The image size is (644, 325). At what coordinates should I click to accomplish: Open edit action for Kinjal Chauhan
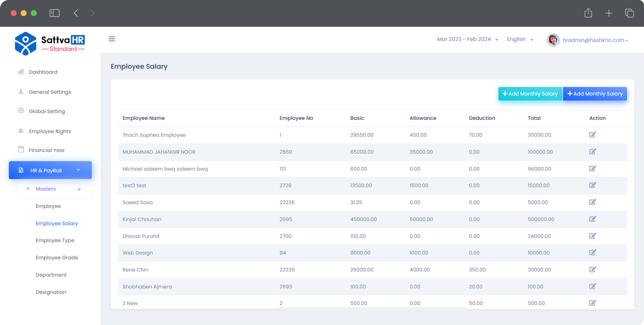click(x=592, y=219)
